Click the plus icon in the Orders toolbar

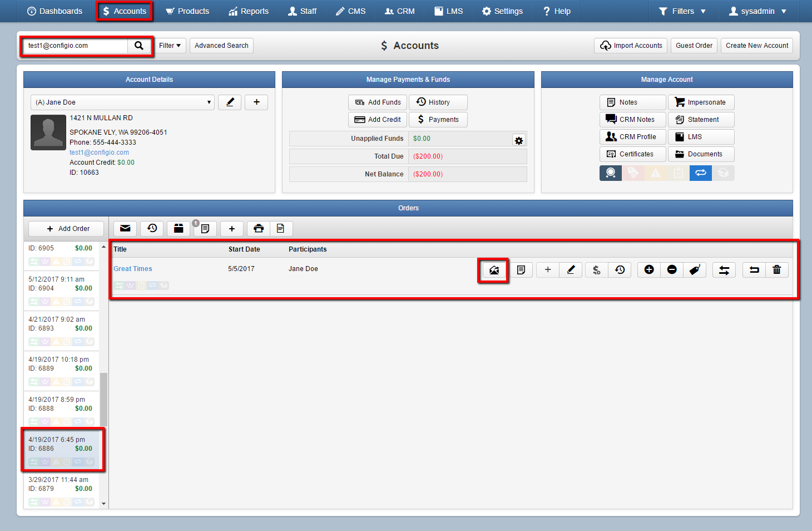(232, 229)
